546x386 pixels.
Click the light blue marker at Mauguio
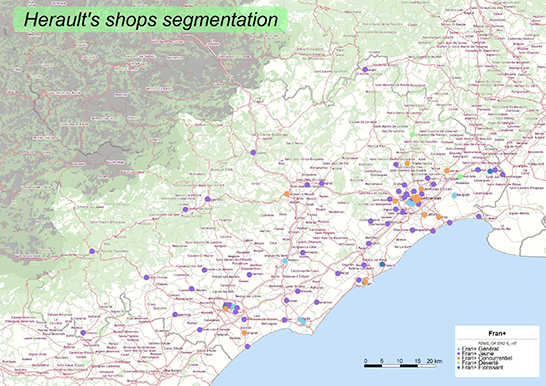point(454,196)
